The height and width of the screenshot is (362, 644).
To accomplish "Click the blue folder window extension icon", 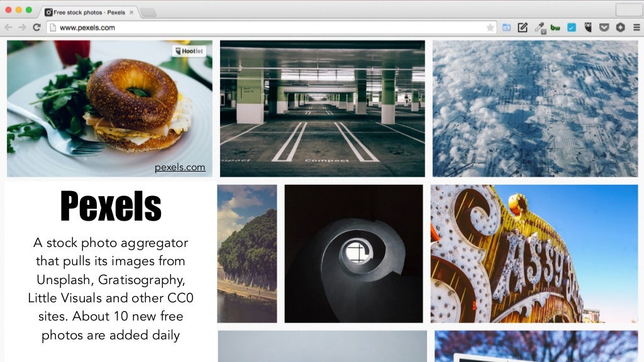I will point(506,28).
